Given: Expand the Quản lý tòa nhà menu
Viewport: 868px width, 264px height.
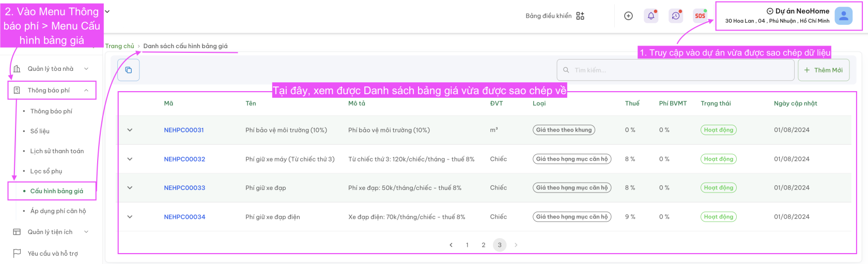Looking at the screenshot, I should pos(86,68).
